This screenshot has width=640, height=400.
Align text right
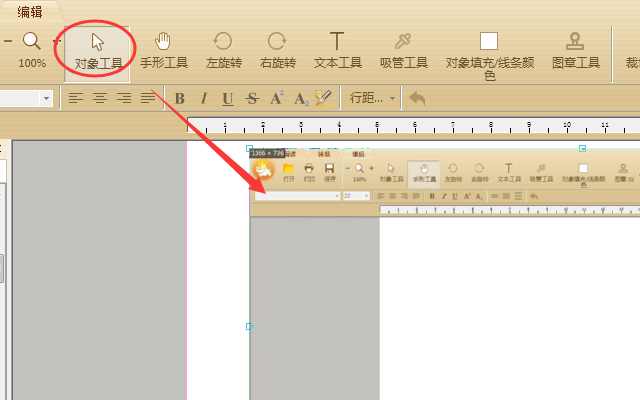point(124,98)
